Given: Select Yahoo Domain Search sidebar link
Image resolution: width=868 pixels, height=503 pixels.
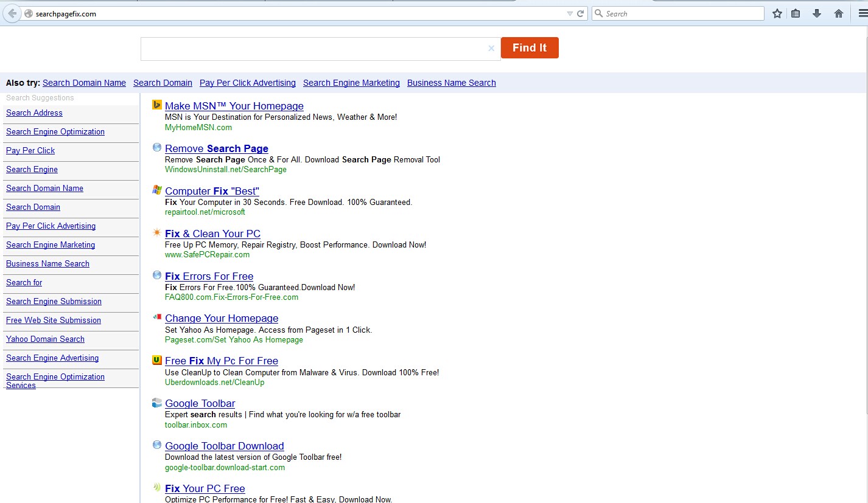Looking at the screenshot, I should click(x=45, y=339).
